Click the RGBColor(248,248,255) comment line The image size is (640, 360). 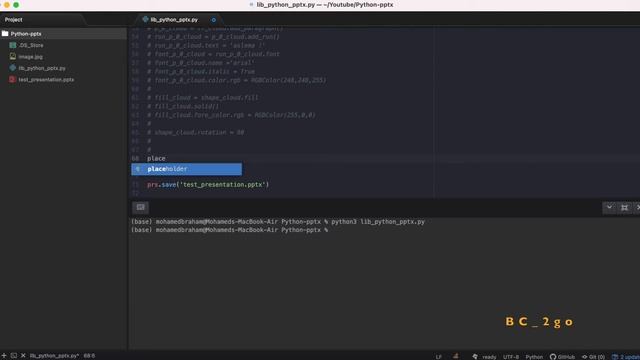click(237, 80)
